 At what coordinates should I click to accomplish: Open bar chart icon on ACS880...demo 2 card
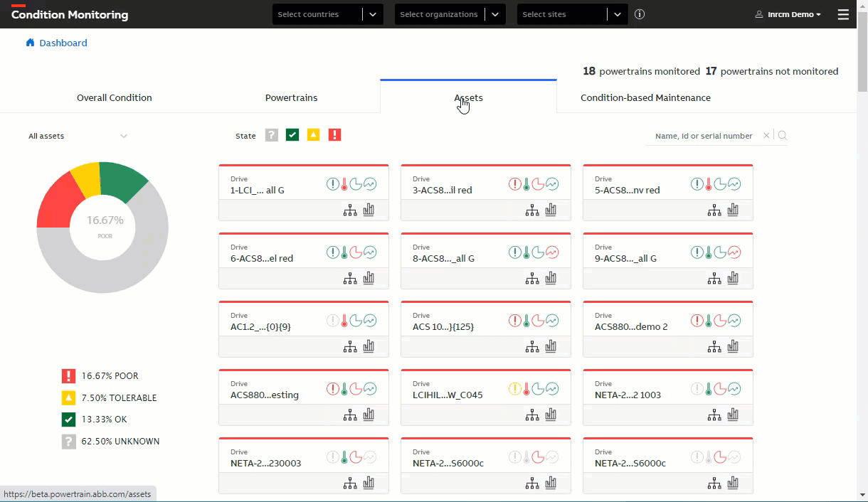coord(733,346)
